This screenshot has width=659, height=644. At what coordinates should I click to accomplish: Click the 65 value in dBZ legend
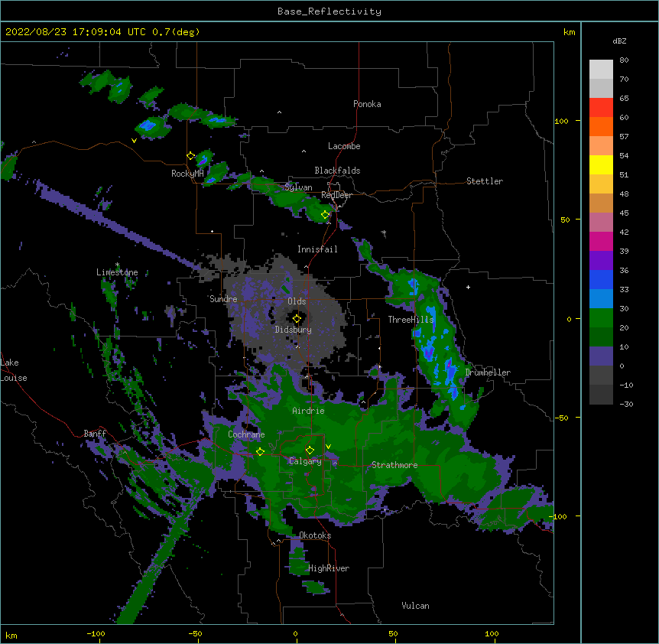(624, 98)
